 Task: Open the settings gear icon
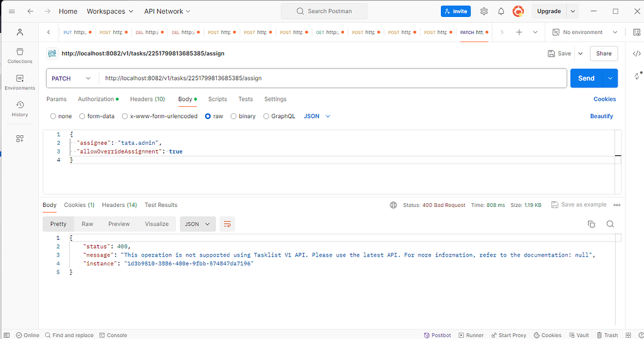(484, 11)
